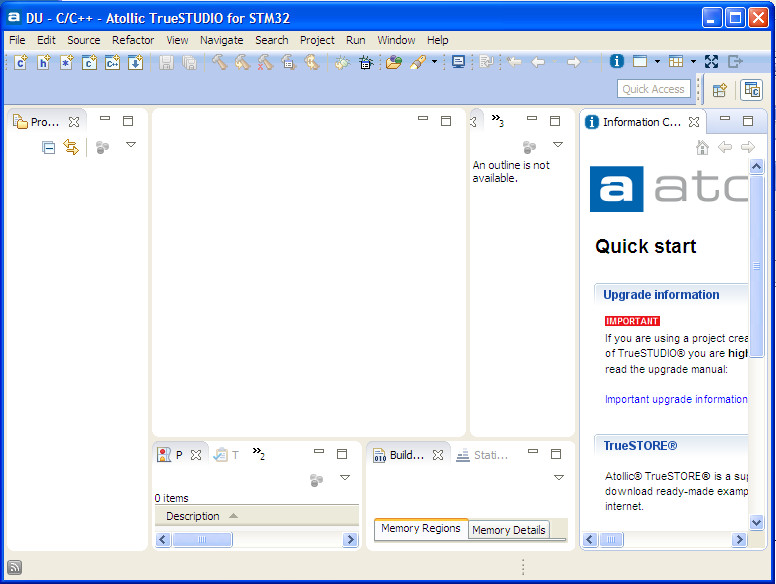Open the table layout dropdown arrow
The height and width of the screenshot is (584, 776).
[x=693, y=61]
